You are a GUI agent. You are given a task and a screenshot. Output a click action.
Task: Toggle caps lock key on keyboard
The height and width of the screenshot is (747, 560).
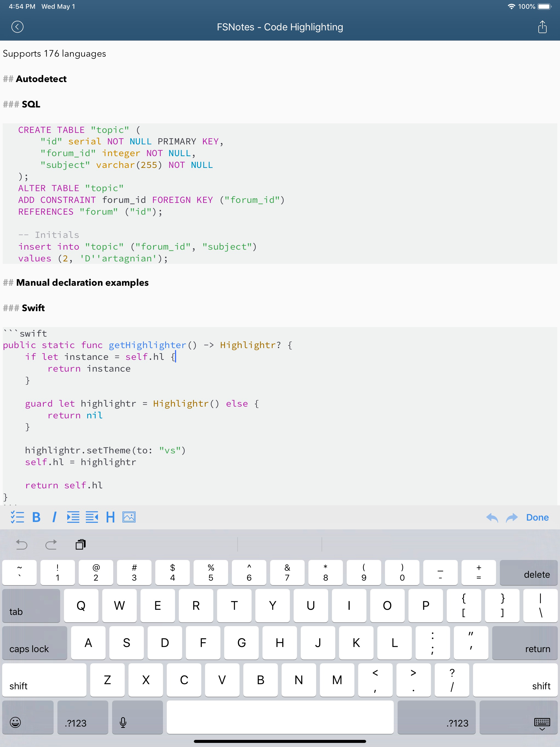click(34, 643)
